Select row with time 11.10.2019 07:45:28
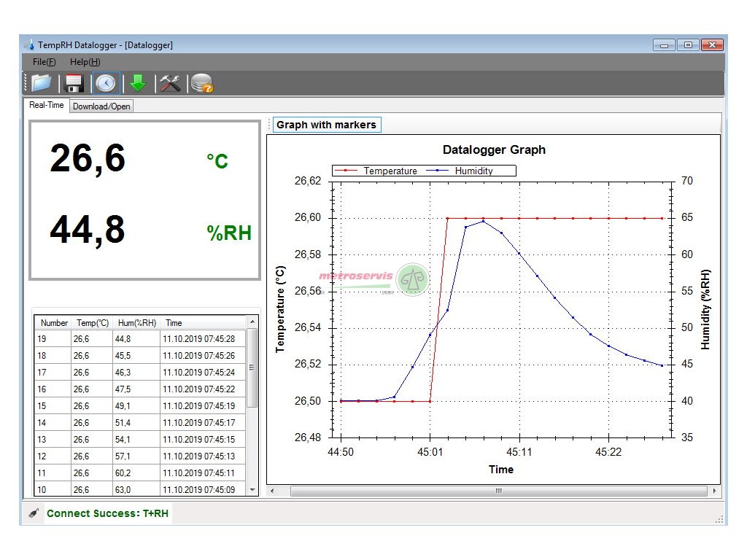 click(140, 339)
